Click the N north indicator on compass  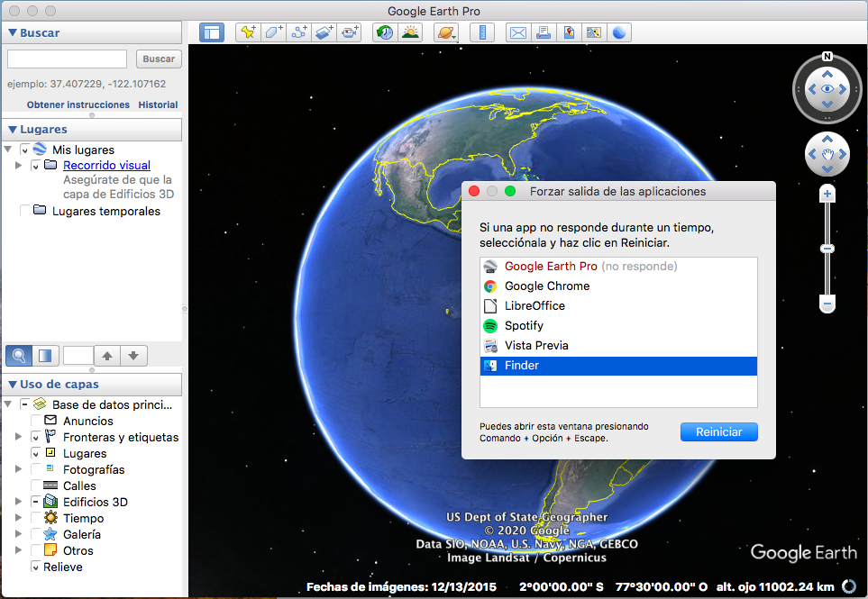(827, 57)
